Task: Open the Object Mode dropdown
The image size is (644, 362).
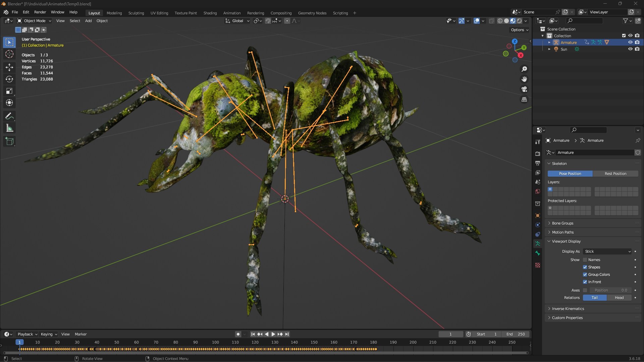Action: click(x=34, y=21)
